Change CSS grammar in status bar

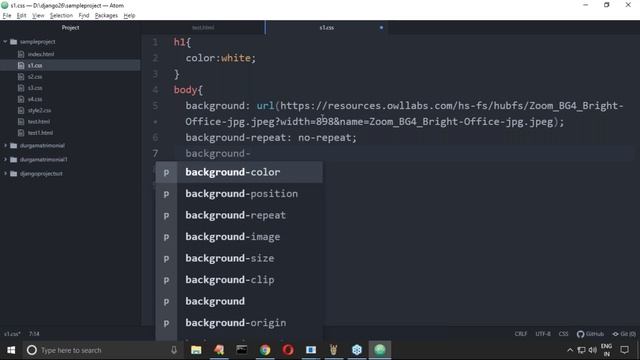tap(563, 334)
